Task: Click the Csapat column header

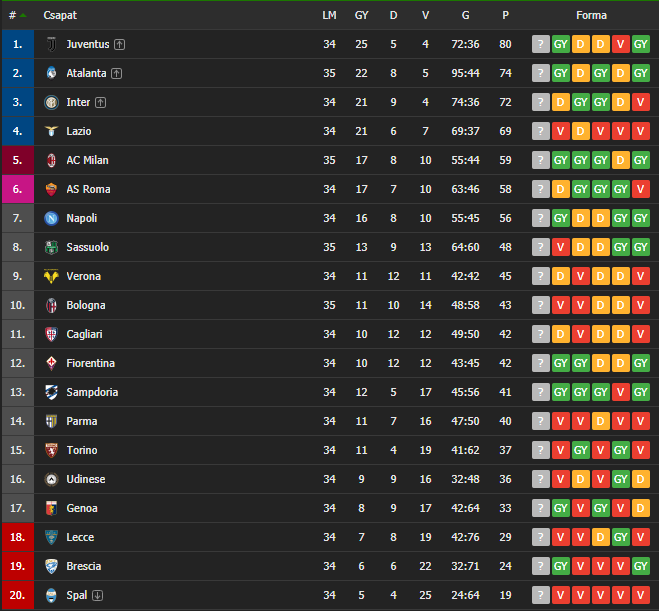Action: tap(60, 16)
